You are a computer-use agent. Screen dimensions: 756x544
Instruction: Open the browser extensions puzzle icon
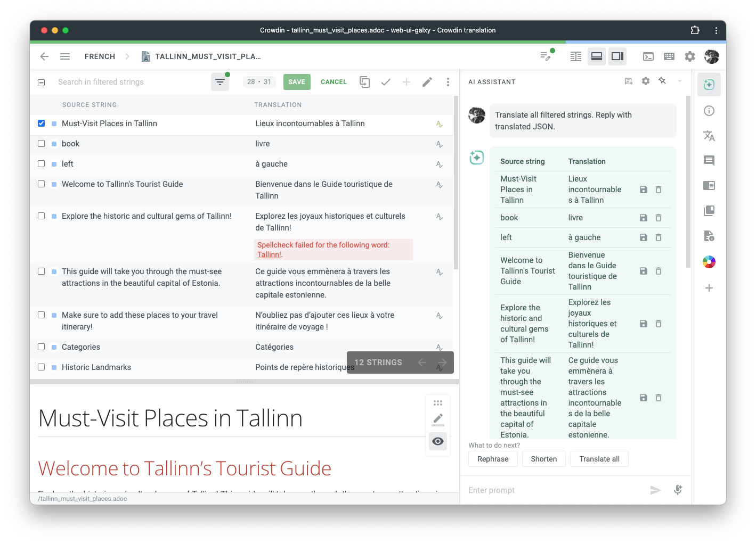click(695, 30)
